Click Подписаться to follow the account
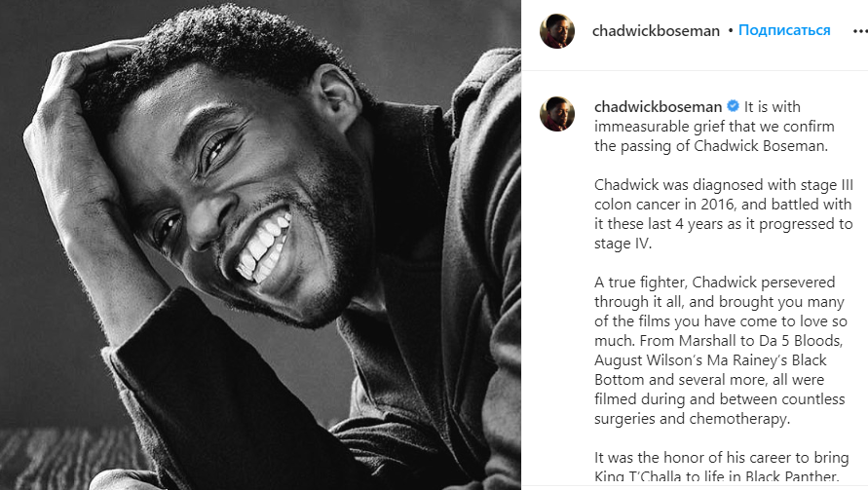 [x=784, y=30]
